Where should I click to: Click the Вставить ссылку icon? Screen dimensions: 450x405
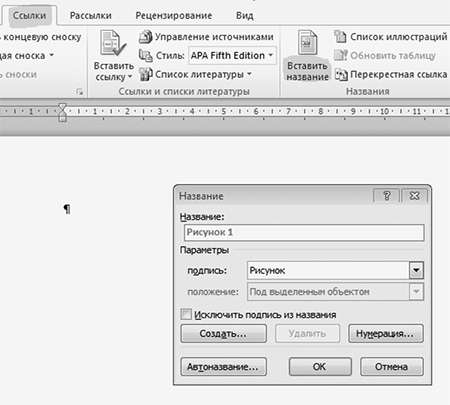(x=113, y=43)
